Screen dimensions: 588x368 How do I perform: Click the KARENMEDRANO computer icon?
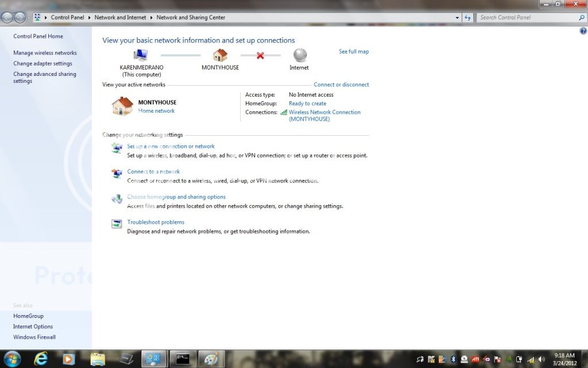(x=141, y=55)
